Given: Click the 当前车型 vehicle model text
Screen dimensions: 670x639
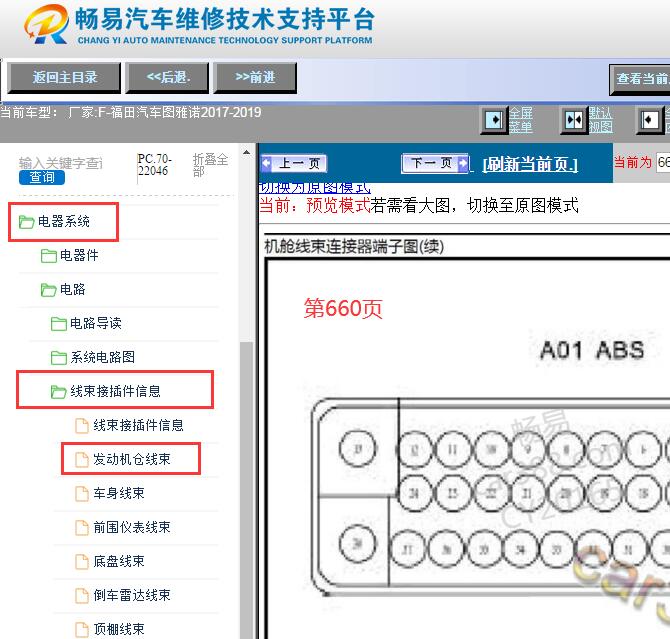Looking at the screenshot, I should (130, 112).
